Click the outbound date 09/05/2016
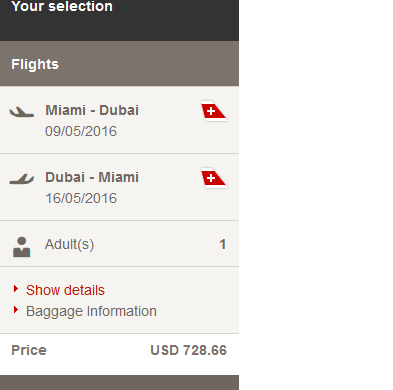Viewport: 393px width, 390px height. click(x=81, y=131)
